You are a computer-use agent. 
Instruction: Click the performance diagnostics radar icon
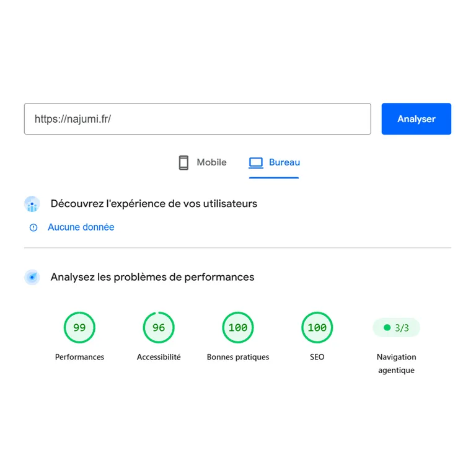pos(32,277)
